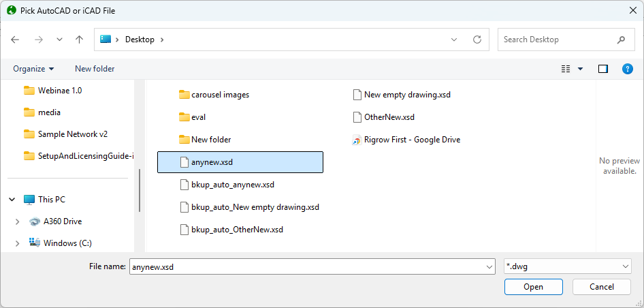
Task: Open the Organize menu
Action: pyautogui.click(x=33, y=69)
